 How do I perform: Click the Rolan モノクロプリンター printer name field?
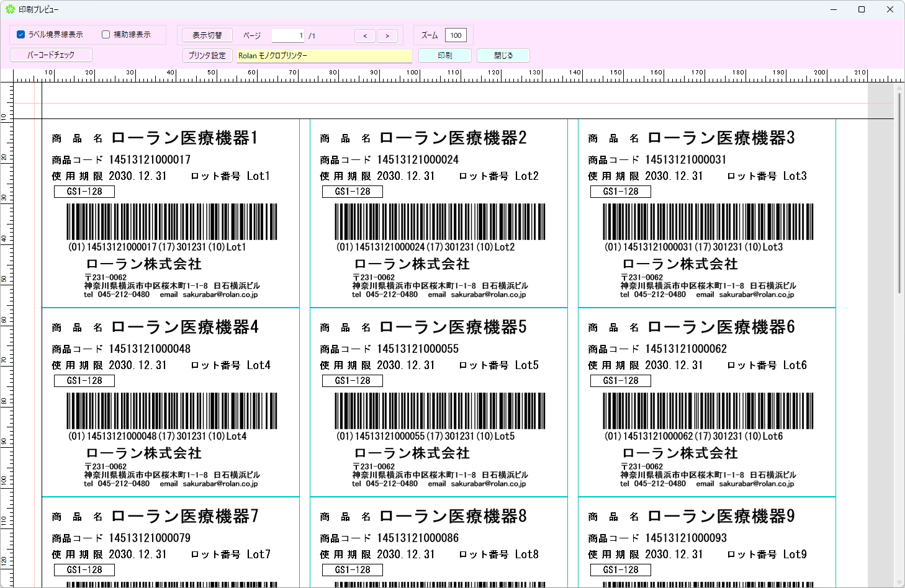click(x=324, y=56)
